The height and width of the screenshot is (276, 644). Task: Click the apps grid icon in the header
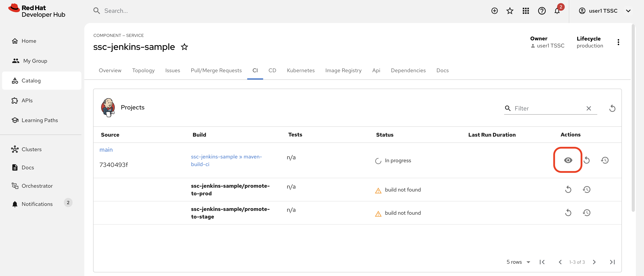526,11
